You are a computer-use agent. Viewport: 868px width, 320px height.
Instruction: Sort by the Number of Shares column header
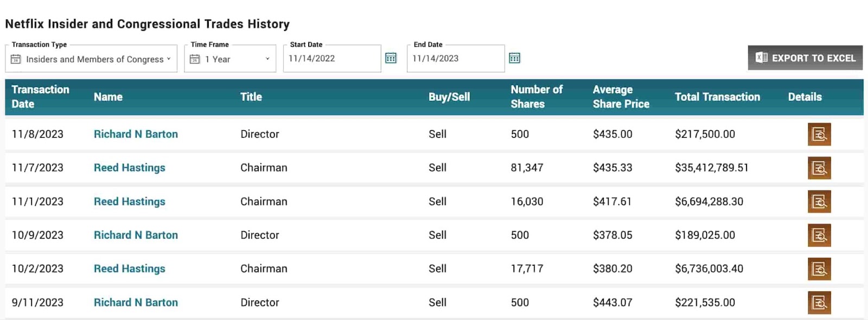pos(537,97)
